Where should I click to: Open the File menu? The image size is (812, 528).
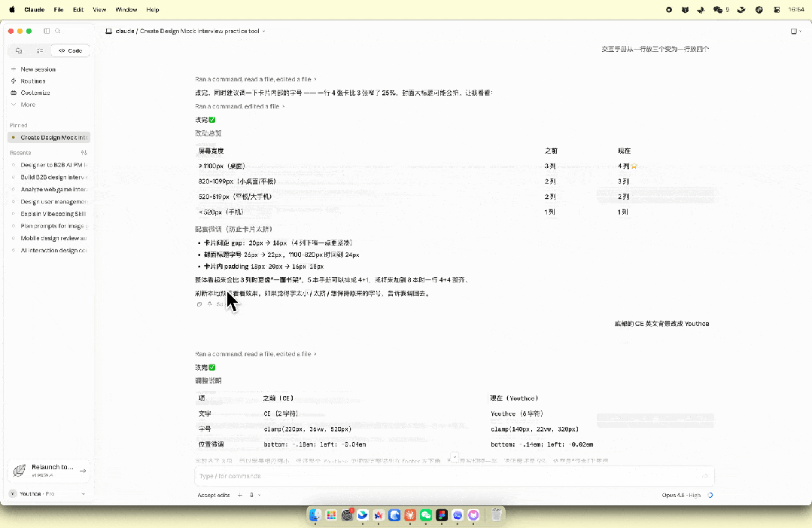pyautogui.click(x=59, y=10)
